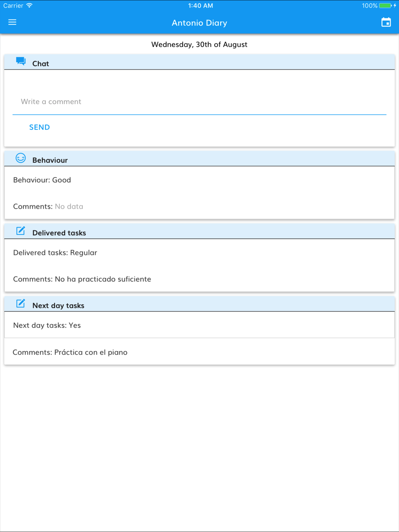399x532 pixels.
Task: Click the Chat speech bubbles icon
Action: pos(21,61)
